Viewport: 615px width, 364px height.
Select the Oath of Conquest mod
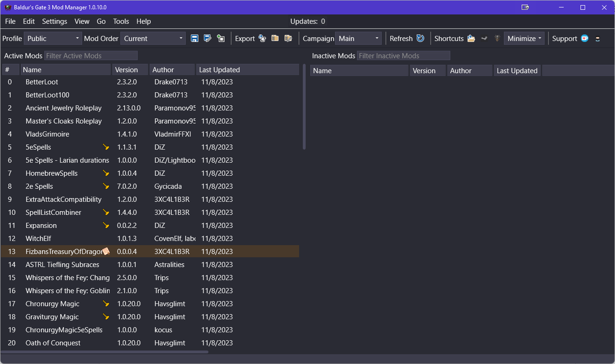coord(150,343)
